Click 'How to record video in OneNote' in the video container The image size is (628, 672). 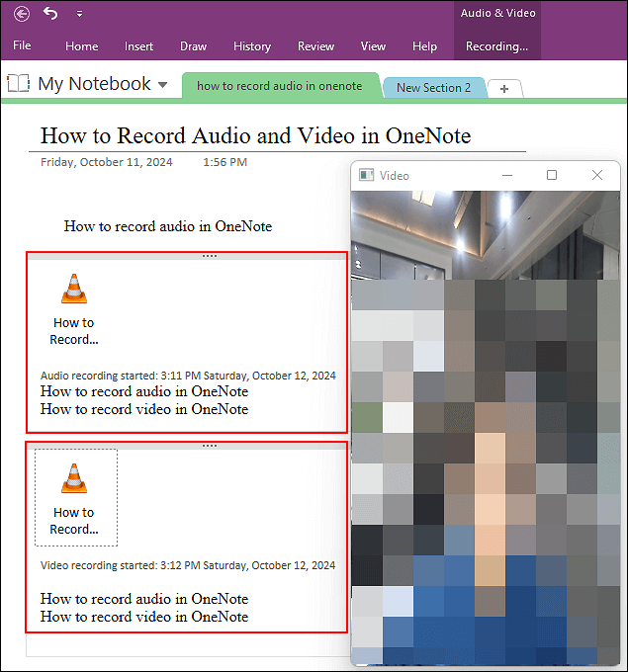point(144,617)
